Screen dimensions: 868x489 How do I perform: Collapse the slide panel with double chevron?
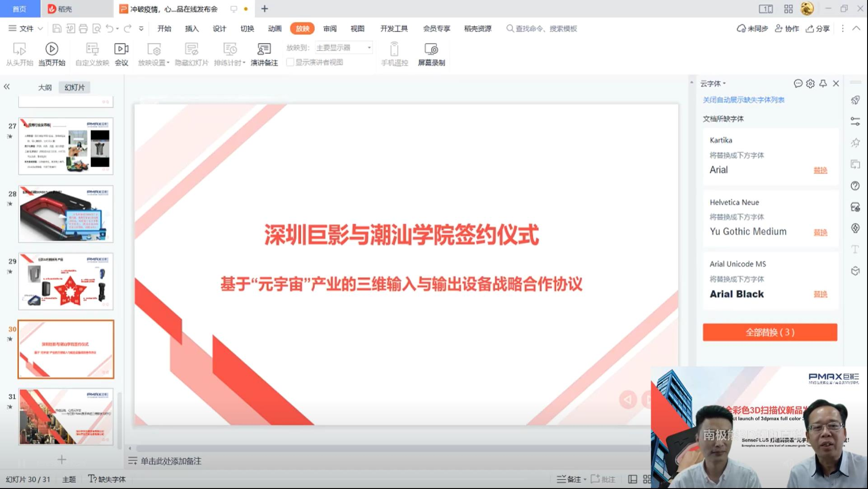click(7, 87)
